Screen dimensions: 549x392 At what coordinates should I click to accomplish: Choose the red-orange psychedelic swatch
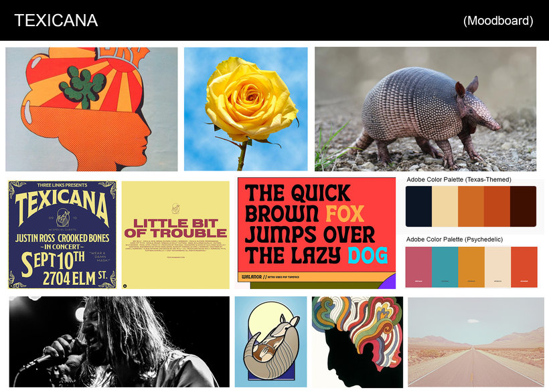524,267
